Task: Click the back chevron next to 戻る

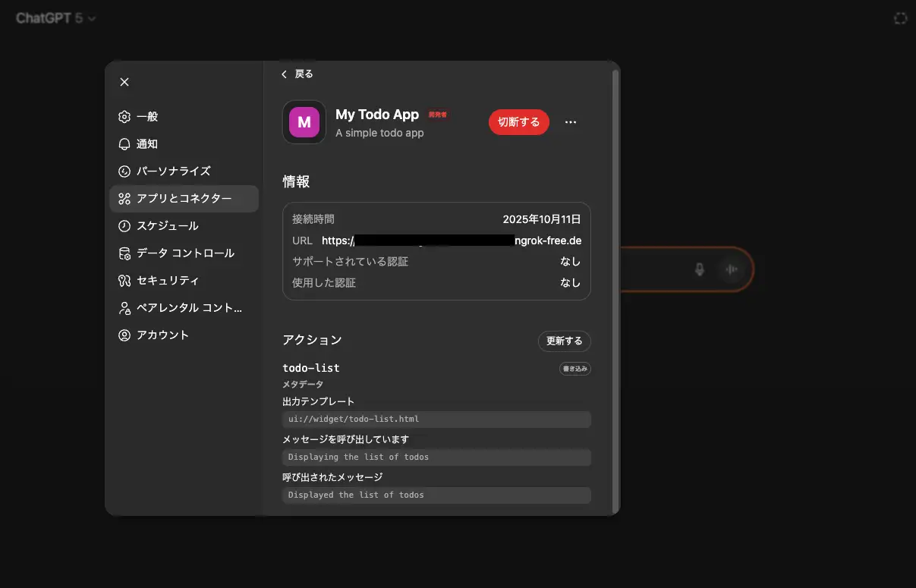Action: [x=285, y=74]
